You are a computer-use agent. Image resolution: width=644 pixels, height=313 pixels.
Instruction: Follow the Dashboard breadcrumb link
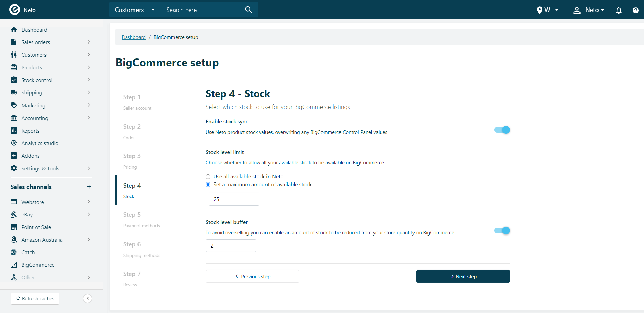133,37
